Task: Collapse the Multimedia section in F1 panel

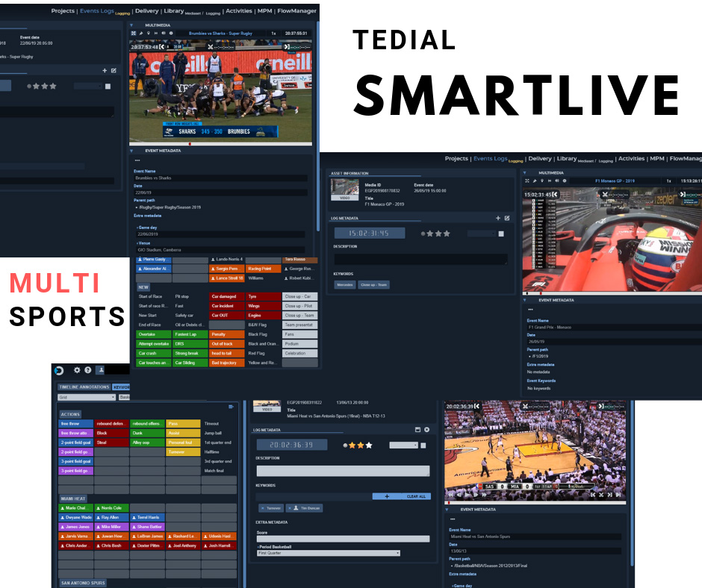Action: click(525, 172)
